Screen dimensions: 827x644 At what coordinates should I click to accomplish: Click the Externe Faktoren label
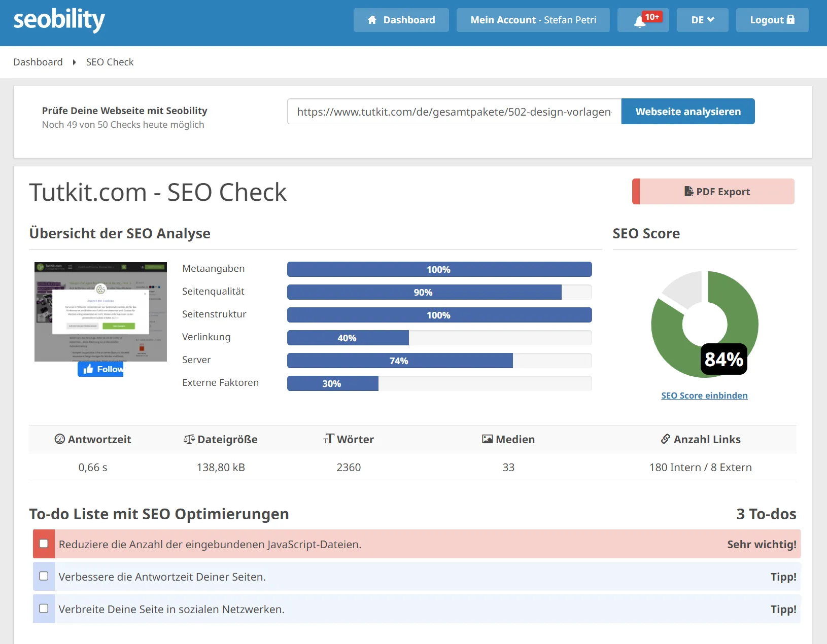pyautogui.click(x=220, y=383)
